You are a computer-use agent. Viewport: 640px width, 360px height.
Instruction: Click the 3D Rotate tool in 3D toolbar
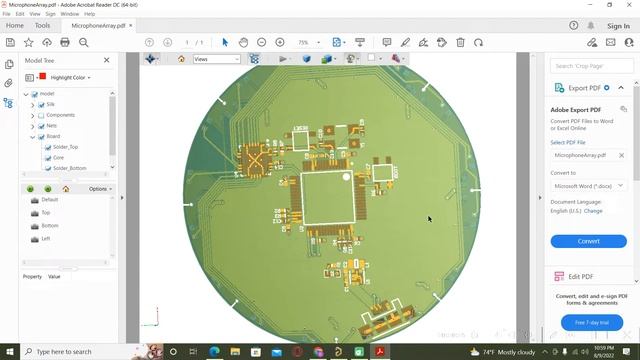point(150,59)
